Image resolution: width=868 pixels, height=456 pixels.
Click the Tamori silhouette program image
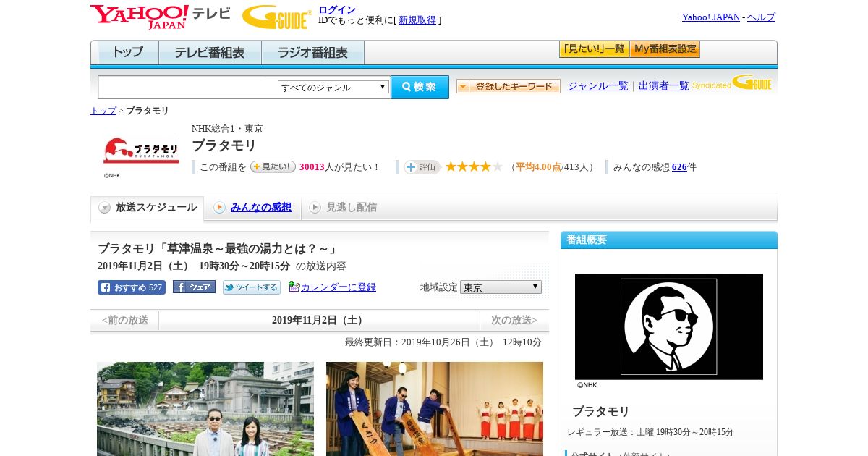669,326
